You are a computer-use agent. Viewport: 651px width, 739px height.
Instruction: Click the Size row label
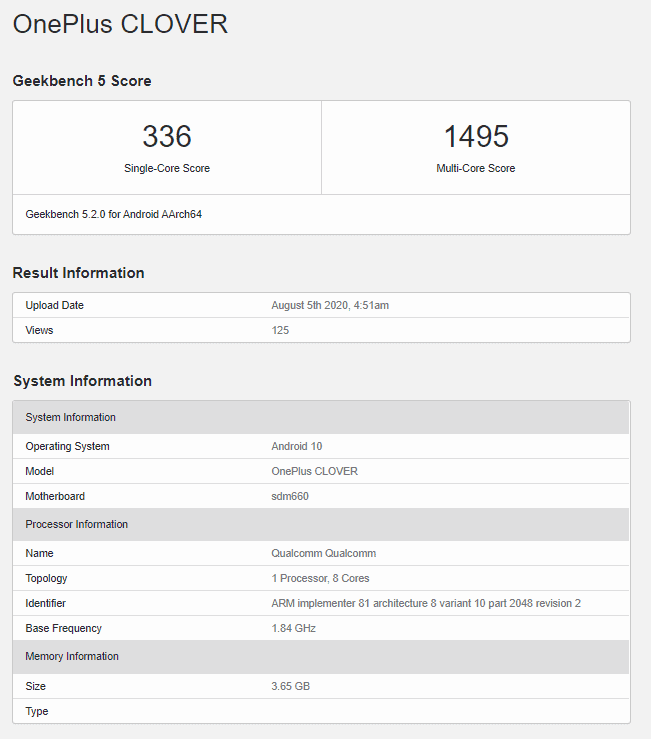[35, 686]
